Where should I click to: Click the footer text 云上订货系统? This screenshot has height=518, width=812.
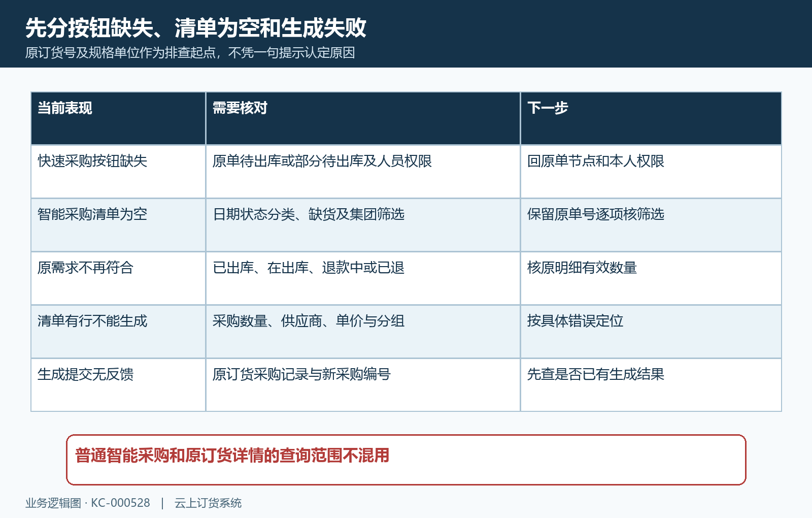click(x=208, y=503)
